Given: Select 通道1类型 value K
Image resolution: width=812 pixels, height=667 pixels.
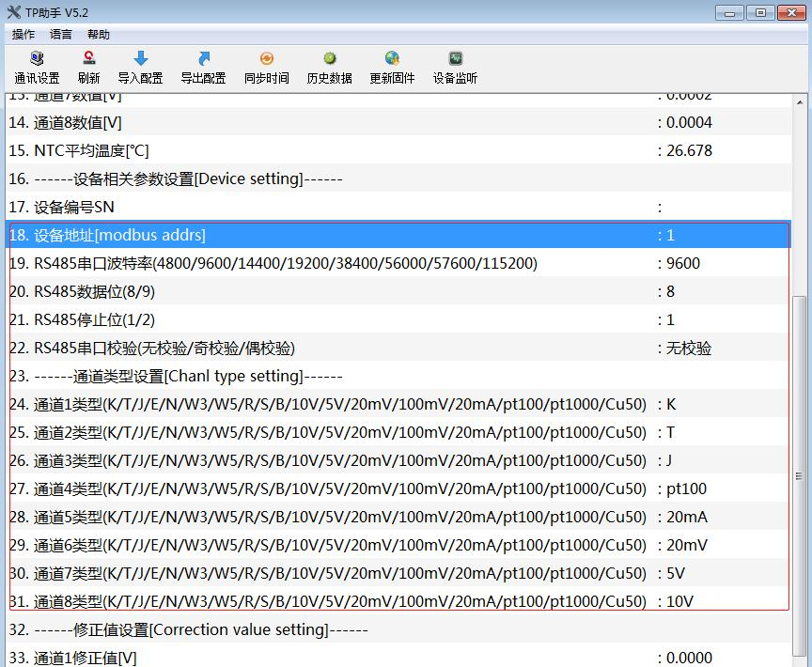Looking at the screenshot, I should [671, 404].
